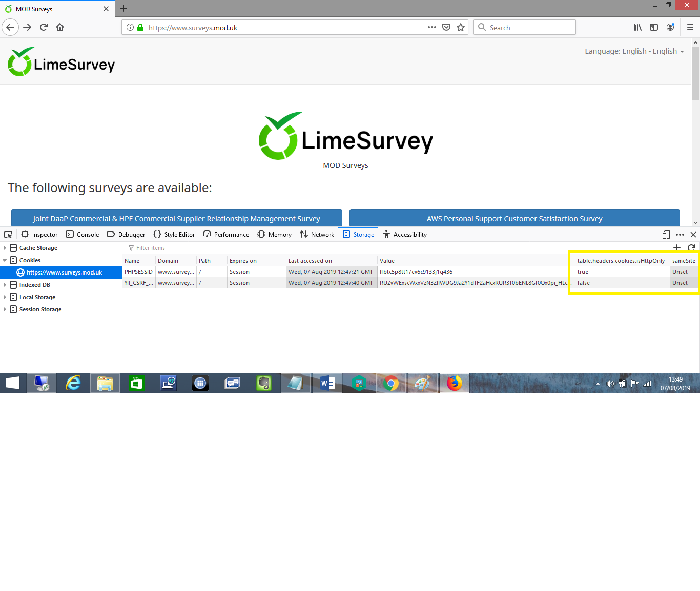
Task: Open the Firefox account icon
Action: [x=670, y=27]
